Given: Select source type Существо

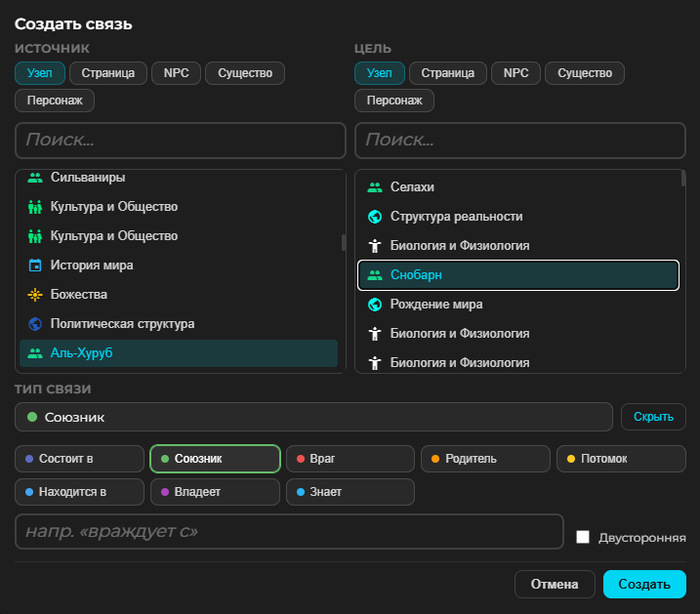Looking at the screenshot, I should click(x=245, y=73).
